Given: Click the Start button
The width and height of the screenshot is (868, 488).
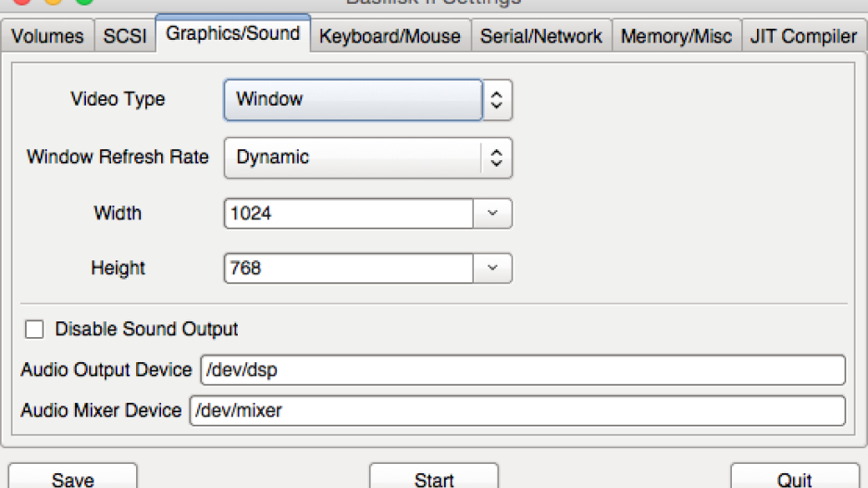Looking at the screenshot, I should click(434, 476).
